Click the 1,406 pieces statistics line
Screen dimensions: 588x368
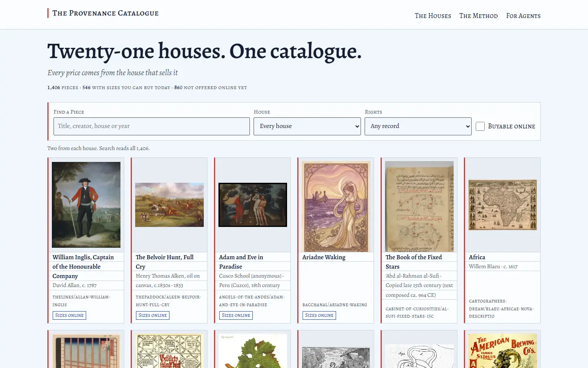(147, 88)
